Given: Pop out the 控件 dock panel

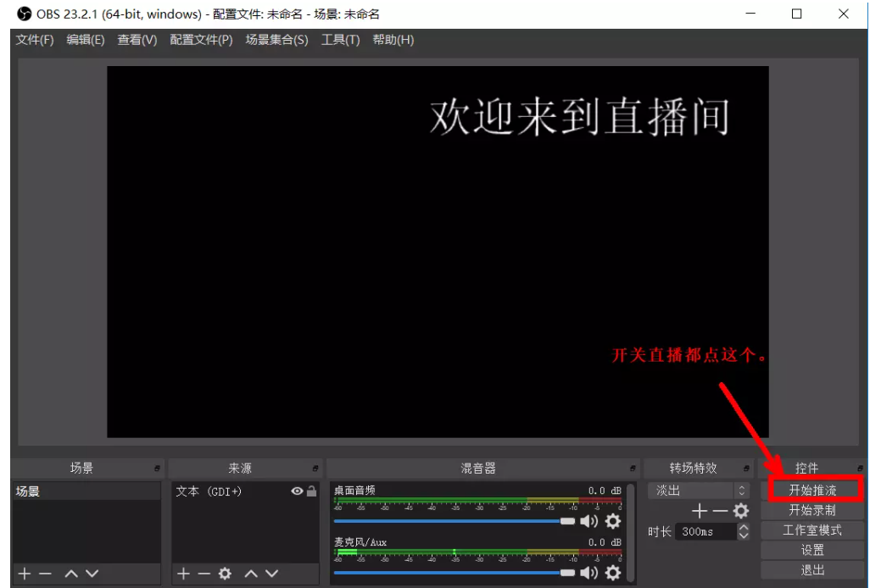Looking at the screenshot, I should (860, 469).
